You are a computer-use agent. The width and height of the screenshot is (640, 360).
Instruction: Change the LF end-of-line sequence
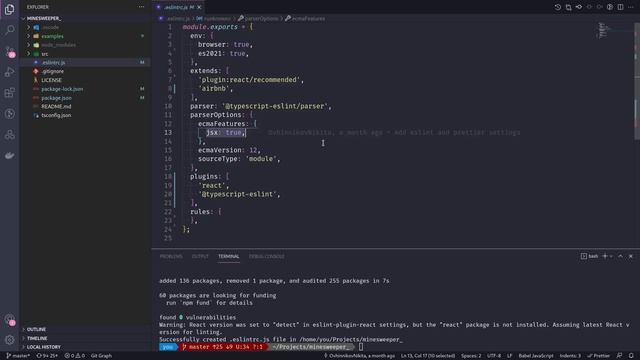point(509,356)
